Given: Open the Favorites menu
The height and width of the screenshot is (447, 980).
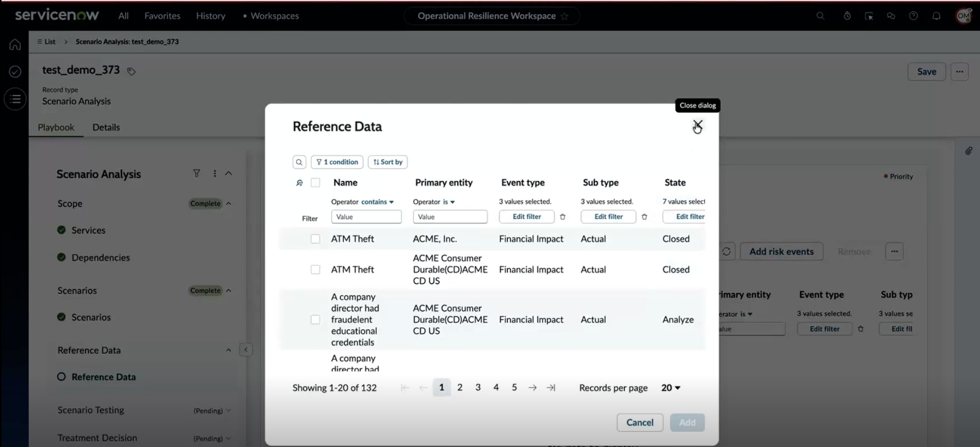Looking at the screenshot, I should 163,16.
